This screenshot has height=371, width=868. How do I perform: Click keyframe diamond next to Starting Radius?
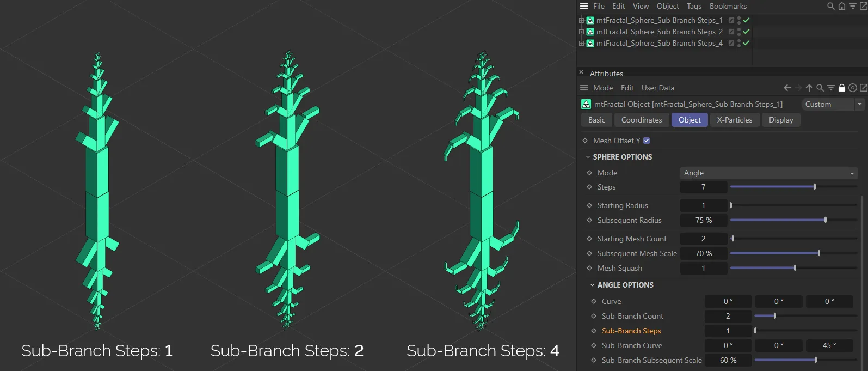pyautogui.click(x=589, y=205)
